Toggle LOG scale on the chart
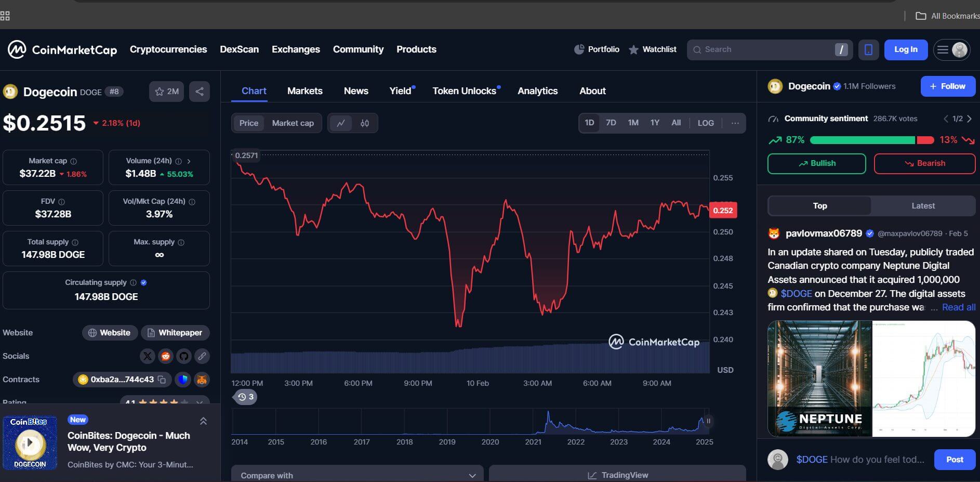 pyautogui.click(x=705, y=123)
